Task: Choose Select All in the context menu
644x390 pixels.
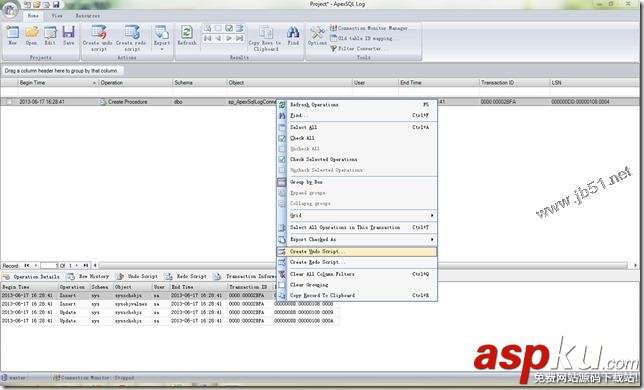Action: click(357, 127)
